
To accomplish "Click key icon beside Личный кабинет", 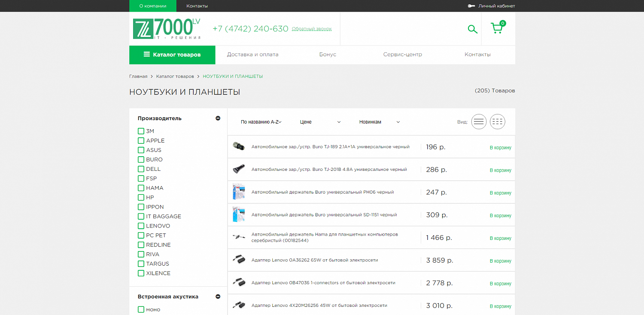I will (471, 6).
